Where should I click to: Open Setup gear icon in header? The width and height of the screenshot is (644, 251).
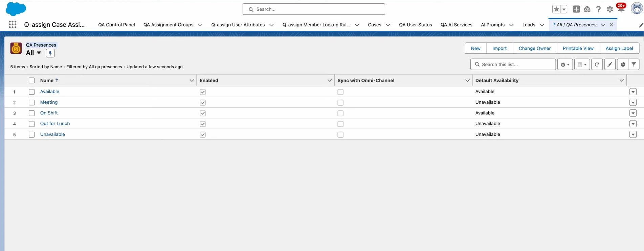pyautogui.click(x=610, y=9)
